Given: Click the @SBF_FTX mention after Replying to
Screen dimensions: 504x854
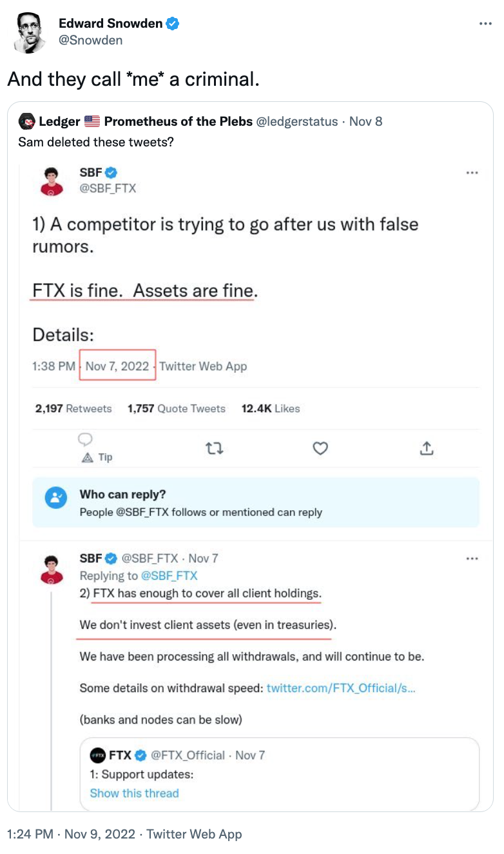Looking at the screenshot, I should 171,575.
